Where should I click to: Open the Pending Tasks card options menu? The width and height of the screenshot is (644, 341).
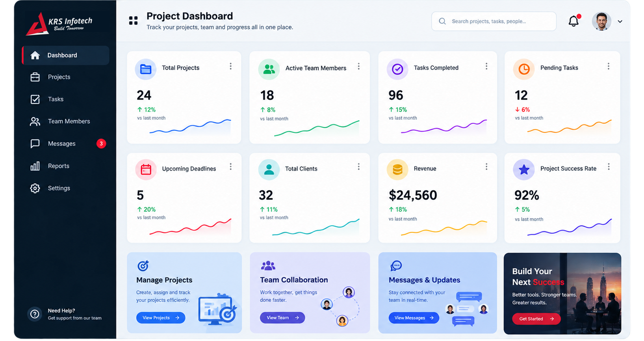609,66
